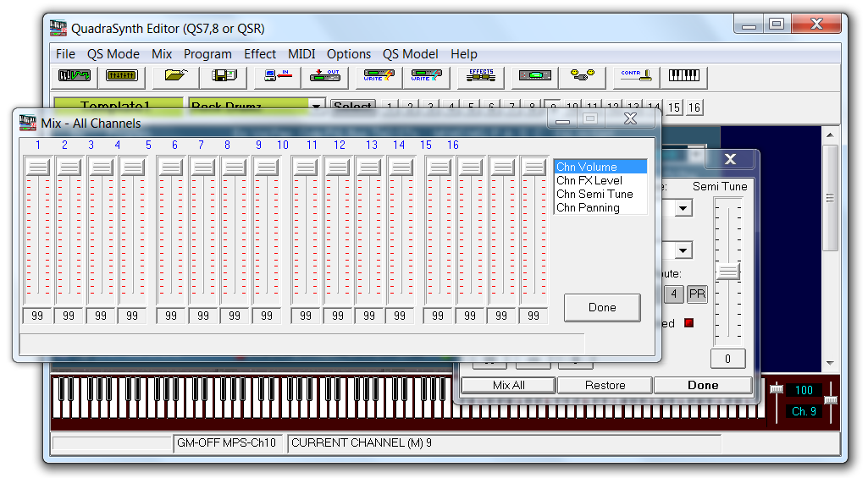This screenshot has height=478, width=868.
Task: Toggle the red enabled indicator box
Action: (x=688, y=323)
